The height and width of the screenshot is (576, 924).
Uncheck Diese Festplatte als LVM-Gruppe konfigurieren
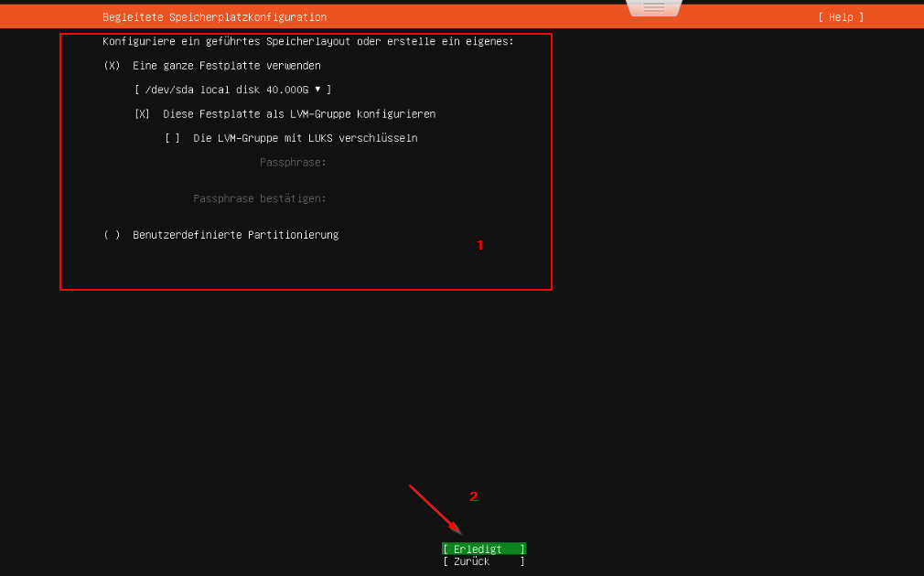(x=142, y=113)
